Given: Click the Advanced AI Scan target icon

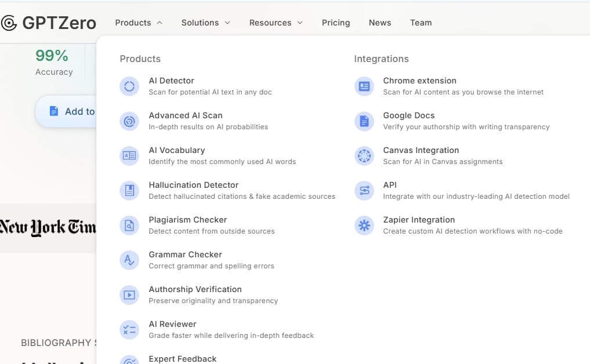Looking at the screenshot, I should coord(129,121).
